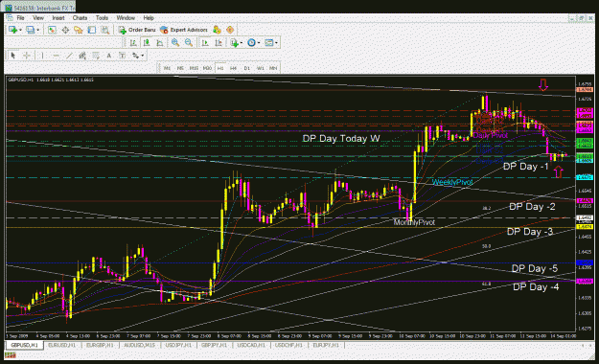599x364 pixels.
Task: Open the File menu
Action: point(21,18)
